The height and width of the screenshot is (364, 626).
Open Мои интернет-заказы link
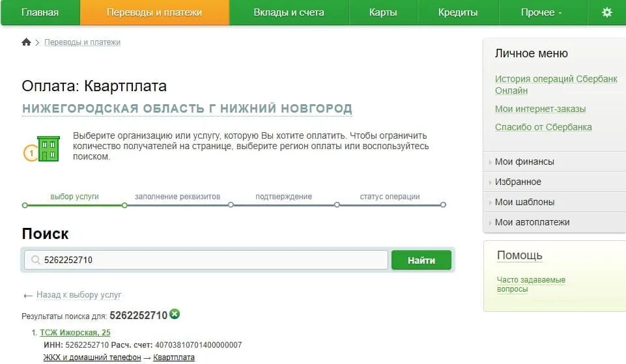(540, 109)
